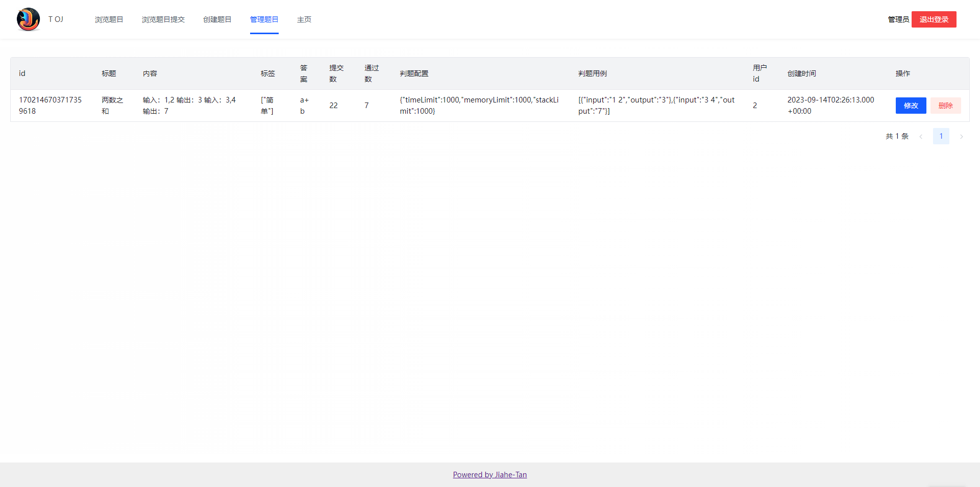
Task: Click create time 2023-09-14T02:26:13 cell
Action: (833, 106)
